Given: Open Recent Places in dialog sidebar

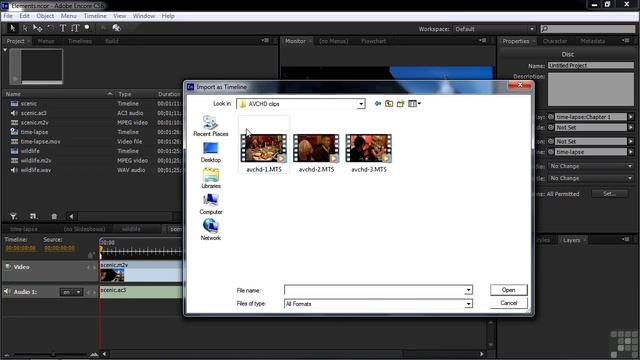Looking at the screenshot, I should [x=211, y=126].
